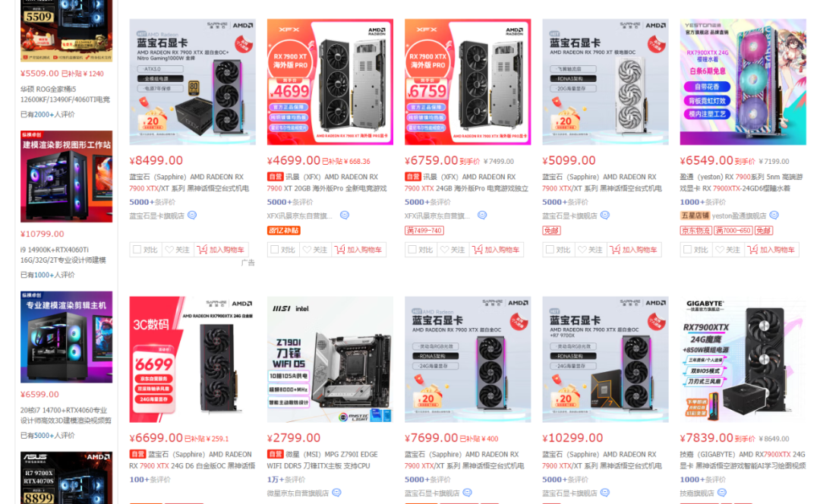Open the sidebar ad image priced at ¥10799.00
Screen dimensions: 820x504
point(66,176)
